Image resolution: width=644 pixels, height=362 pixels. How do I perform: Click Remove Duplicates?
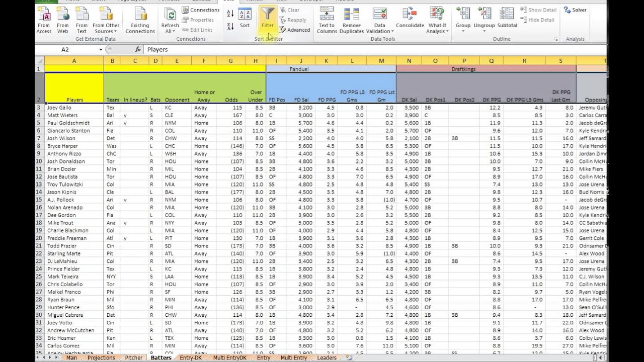tap(352, 21)
